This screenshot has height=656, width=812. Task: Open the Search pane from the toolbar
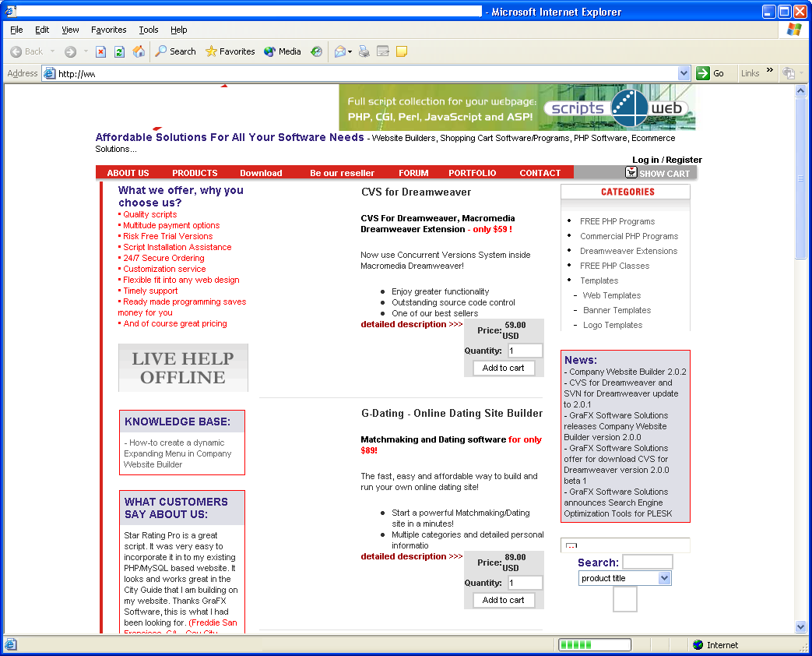[x=175, y=51]
